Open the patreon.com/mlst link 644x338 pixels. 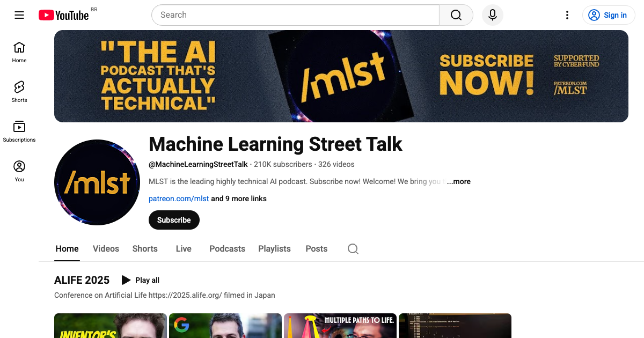click(179, 199)
